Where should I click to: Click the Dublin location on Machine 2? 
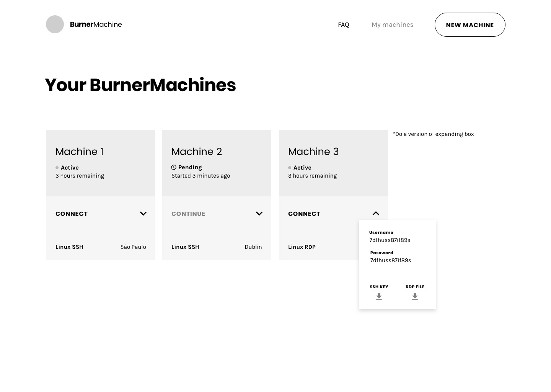(253, 247)
